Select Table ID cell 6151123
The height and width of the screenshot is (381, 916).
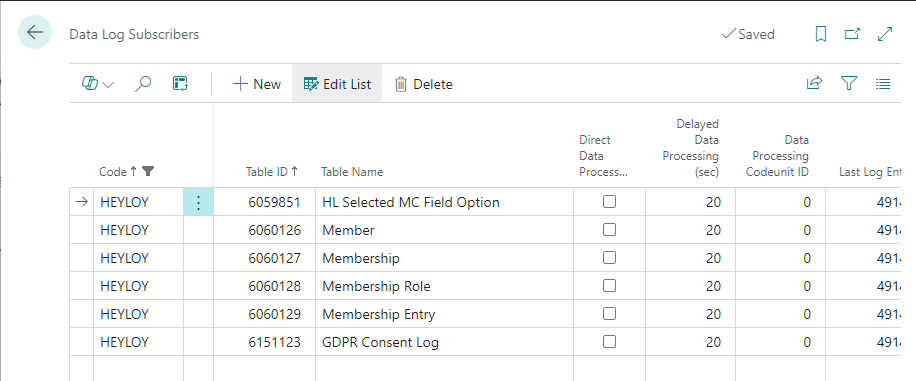click(x=265, y=342)
